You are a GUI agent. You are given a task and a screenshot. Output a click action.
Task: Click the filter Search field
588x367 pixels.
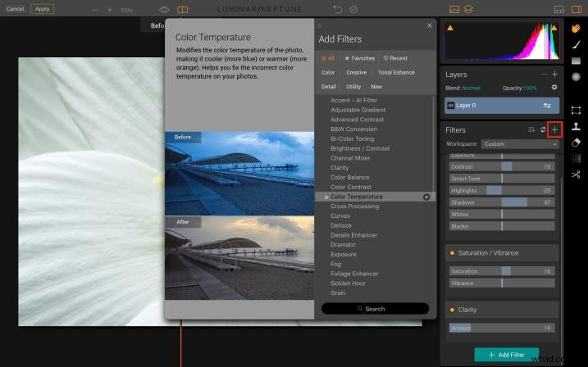coord(375,309)
